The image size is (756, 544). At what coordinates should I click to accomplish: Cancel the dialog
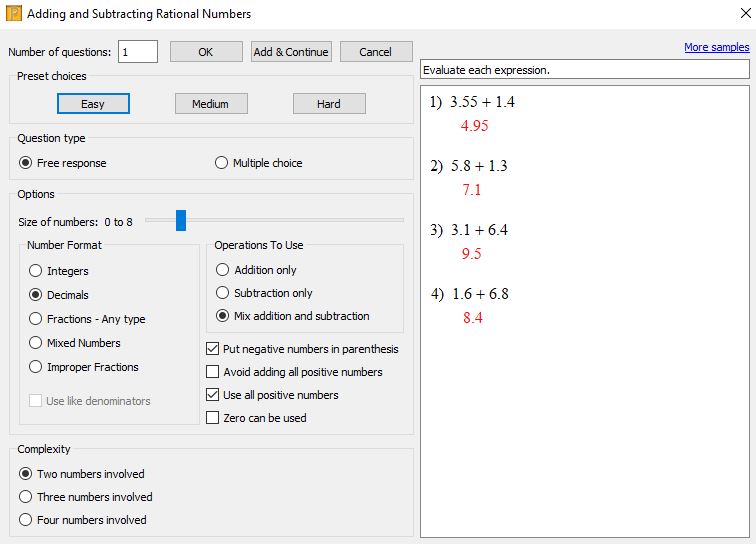pos(376,52)
